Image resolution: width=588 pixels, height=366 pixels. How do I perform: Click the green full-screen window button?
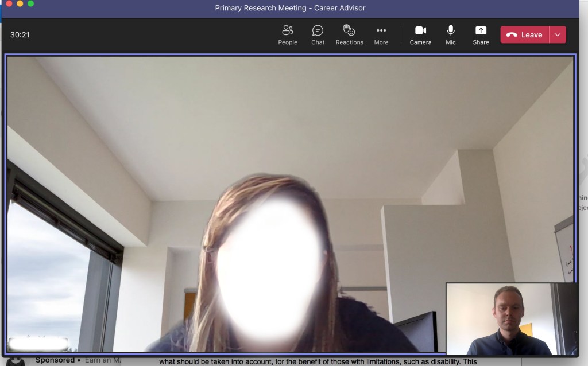click(x=31, y=3)
